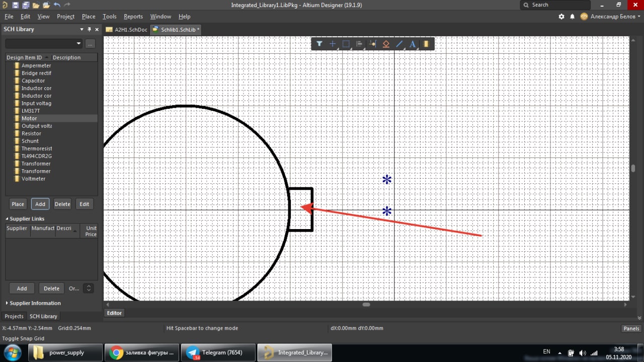Click the Editor tab

pyautogui.click(x=114, y=313)
